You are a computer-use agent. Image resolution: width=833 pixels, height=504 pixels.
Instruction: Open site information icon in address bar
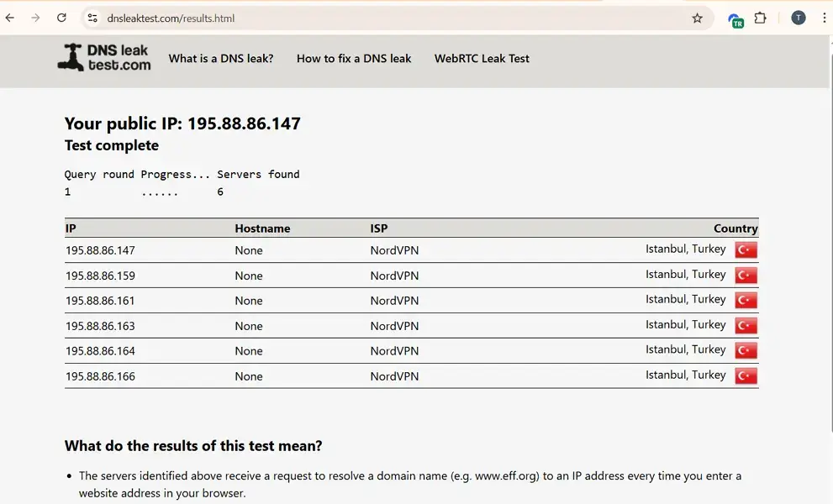[x=92, y=18]
